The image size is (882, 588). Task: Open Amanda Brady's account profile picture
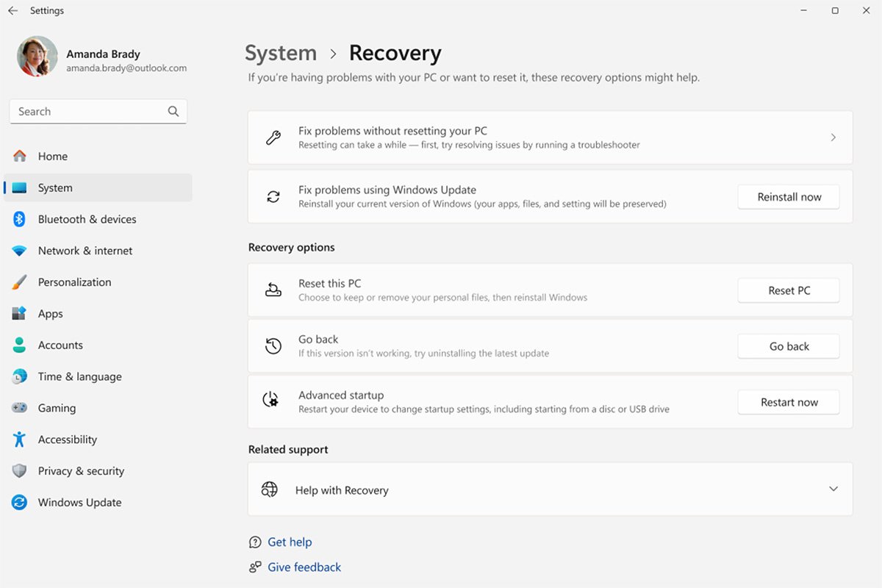[37, 56]
